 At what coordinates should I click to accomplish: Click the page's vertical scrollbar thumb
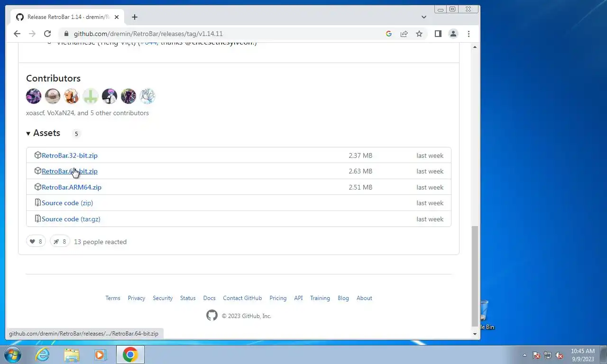click(x=475, y=276)
